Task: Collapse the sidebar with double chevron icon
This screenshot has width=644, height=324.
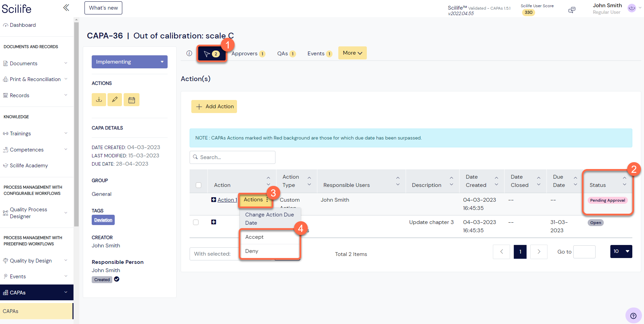Action: click(x=66, y=8)
